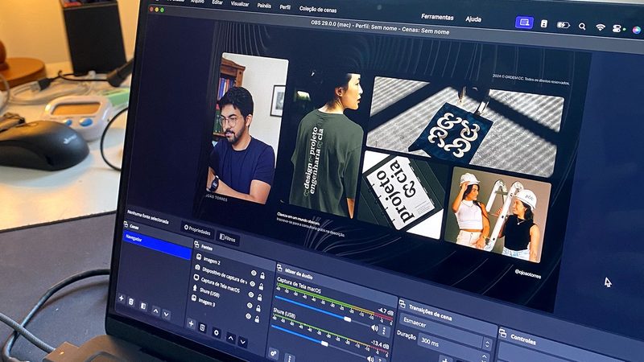Undock the Transições de cena panel icon

coord(402,304)
